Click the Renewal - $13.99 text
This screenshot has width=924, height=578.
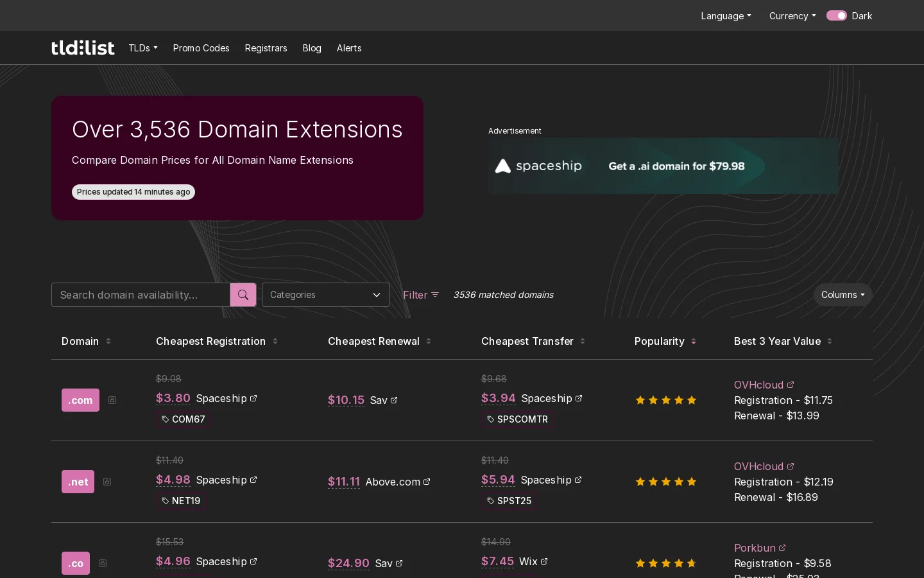coord(776,416)
